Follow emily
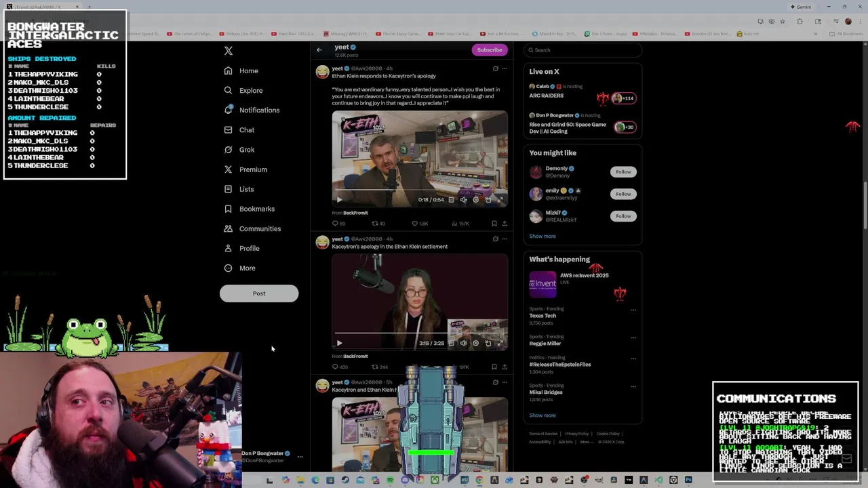The width and height of the screenshot is (868, 488). click(x=623, y=194)
